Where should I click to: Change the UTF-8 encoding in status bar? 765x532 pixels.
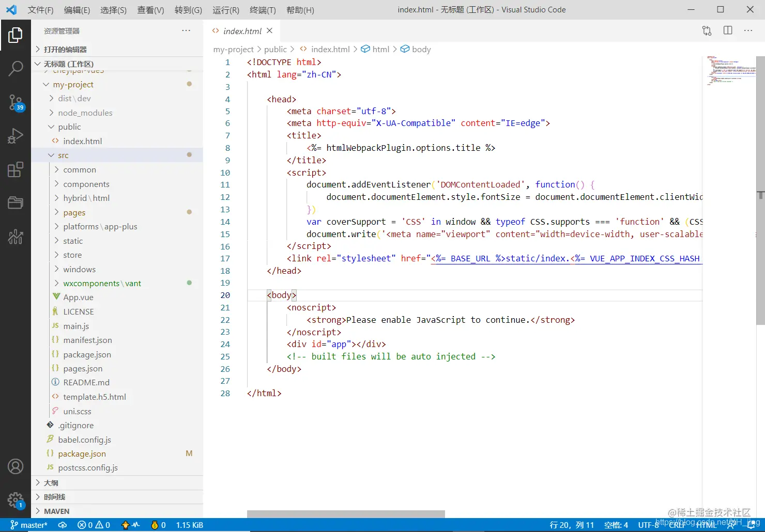(648, 525)
